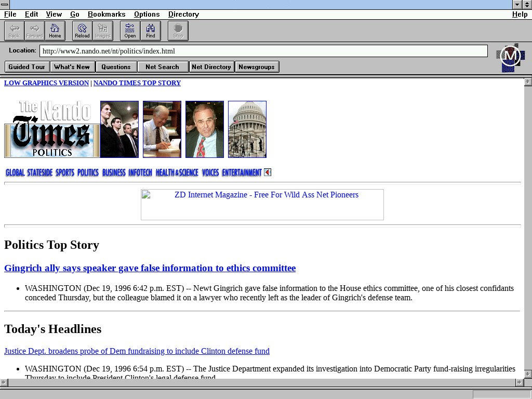Click the red arrow after Entertainment
The image size is (532, 399).
(x=268, y=172)
